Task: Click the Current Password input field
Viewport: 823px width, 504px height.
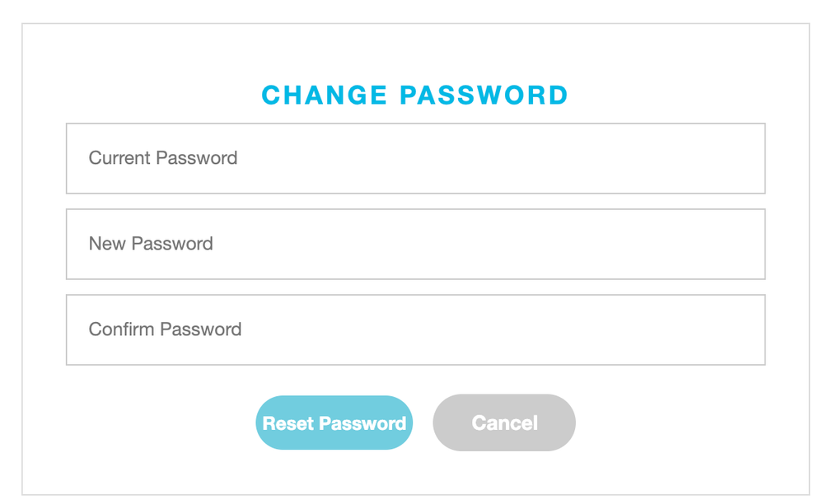Action: [415, 158]
